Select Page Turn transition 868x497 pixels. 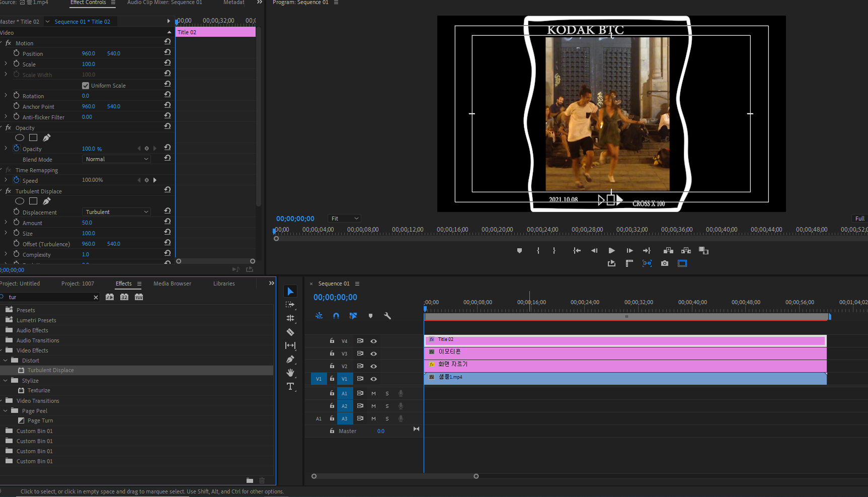tap(40, 420)
